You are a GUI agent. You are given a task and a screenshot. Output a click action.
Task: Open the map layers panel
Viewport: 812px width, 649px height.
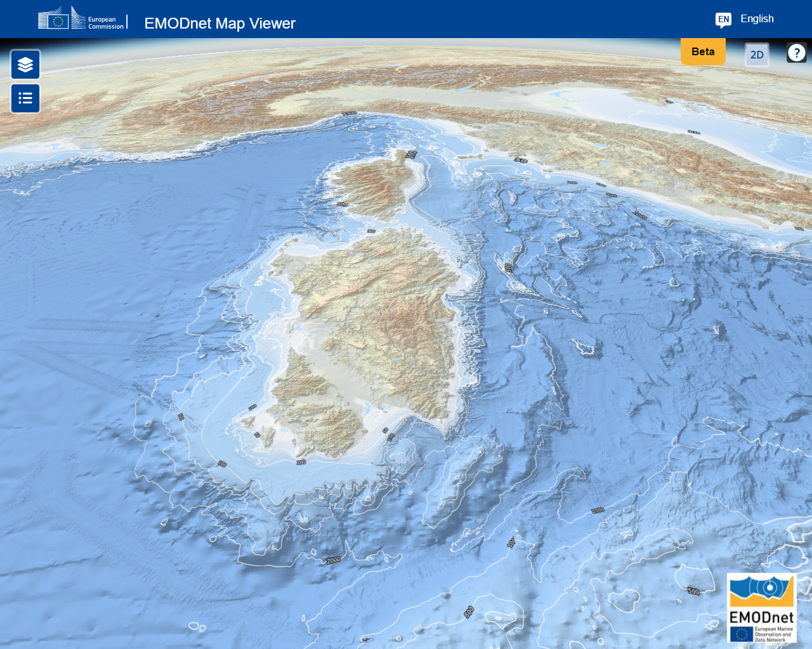click(x=25, y=65)
